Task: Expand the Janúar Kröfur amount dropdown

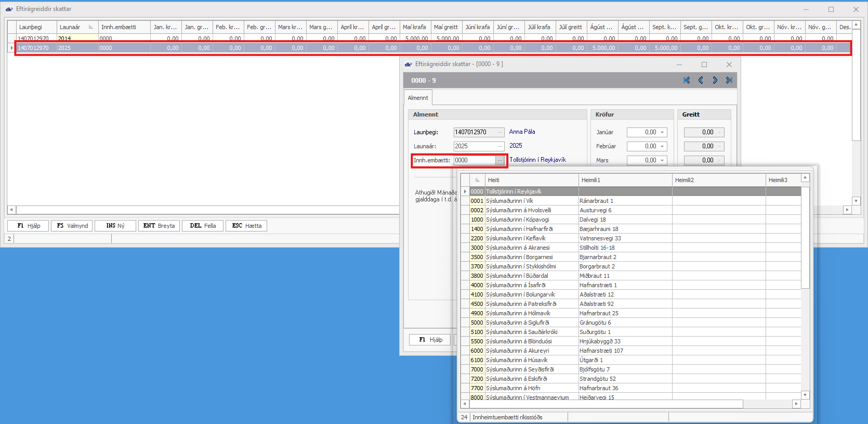Action: click(662, 133)
